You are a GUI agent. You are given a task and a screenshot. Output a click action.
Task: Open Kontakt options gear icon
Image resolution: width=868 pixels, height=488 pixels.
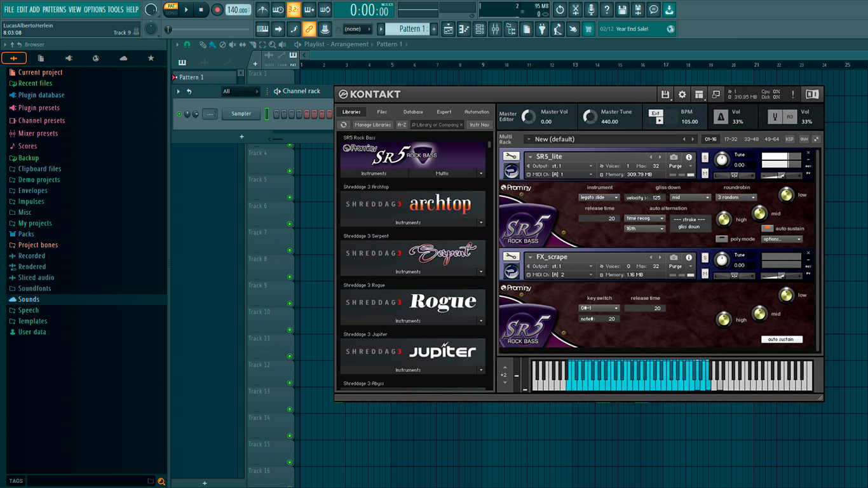(x=682, y=95)
